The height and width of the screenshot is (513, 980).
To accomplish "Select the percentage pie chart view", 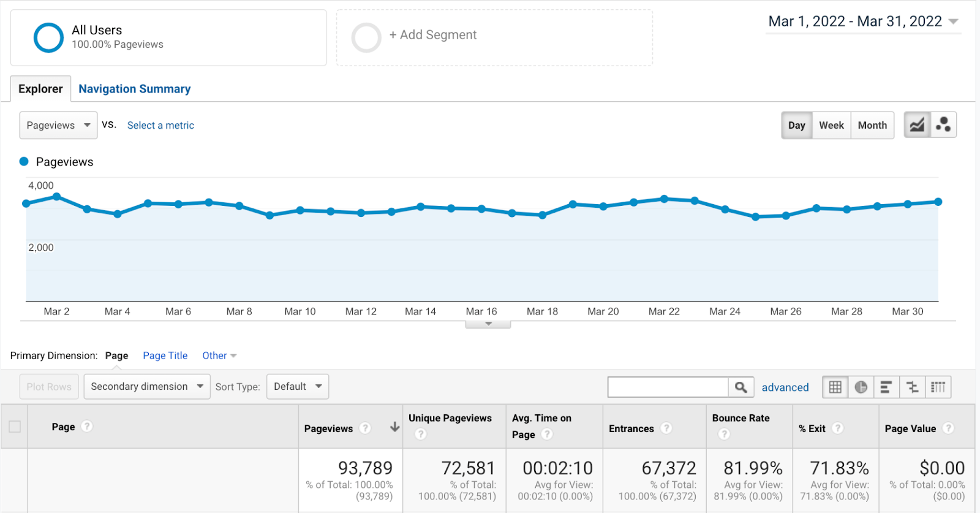I will (x=861, y=387).
